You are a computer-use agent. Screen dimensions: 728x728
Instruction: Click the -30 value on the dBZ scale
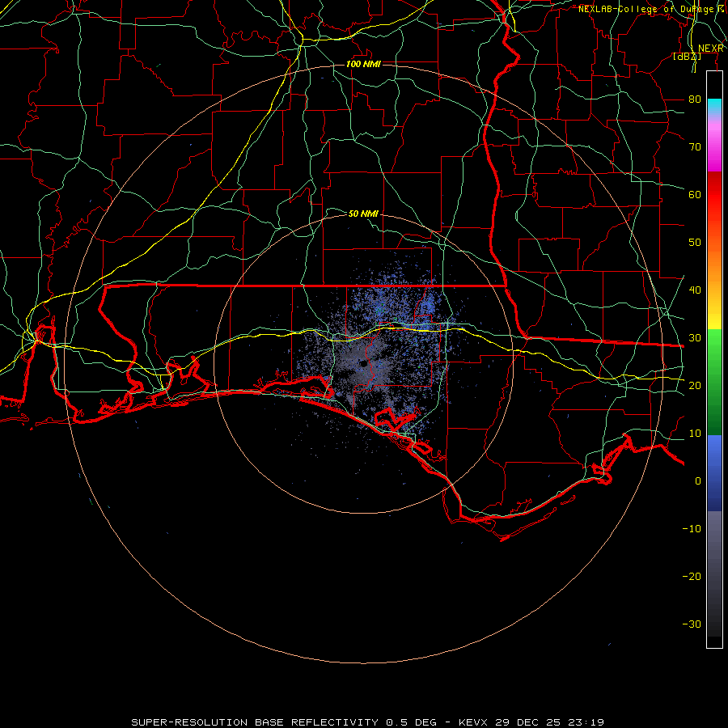click(692, 624)
